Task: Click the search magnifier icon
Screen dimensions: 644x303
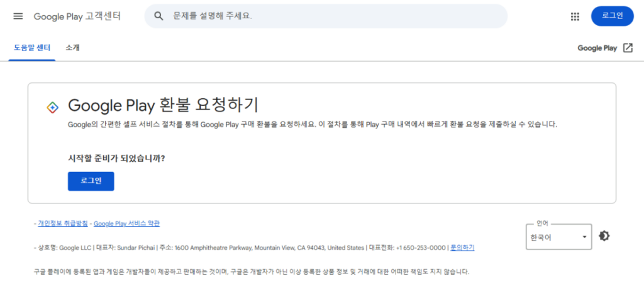Action: point(158,16)
